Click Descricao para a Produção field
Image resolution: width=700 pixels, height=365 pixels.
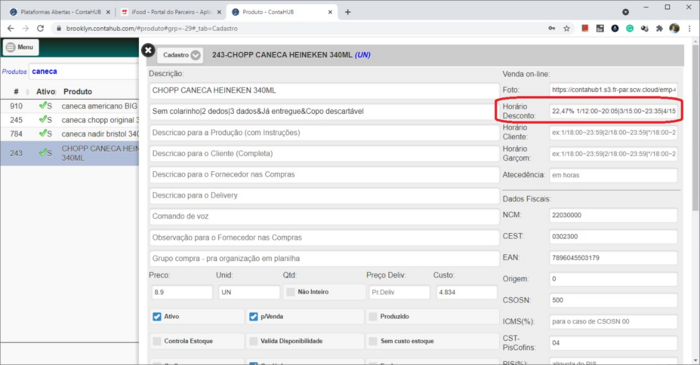(x=324, y=133)
